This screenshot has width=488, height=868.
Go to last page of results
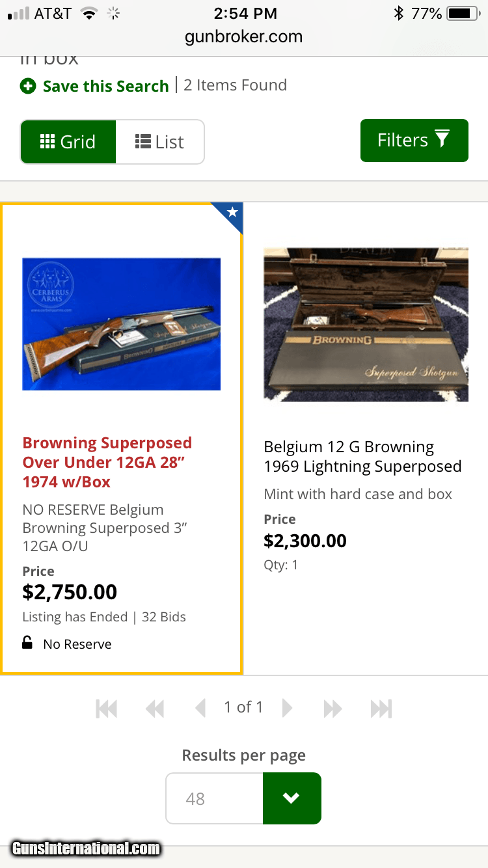click(381, 708)
